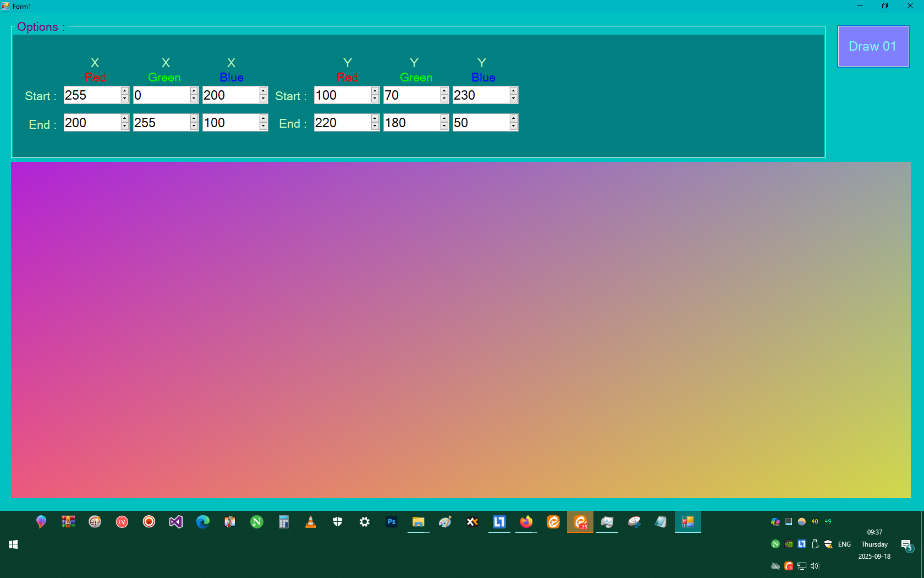
Task: Open Paint from the taskbar
Action: pyautogui.click(x=445, y=522)
